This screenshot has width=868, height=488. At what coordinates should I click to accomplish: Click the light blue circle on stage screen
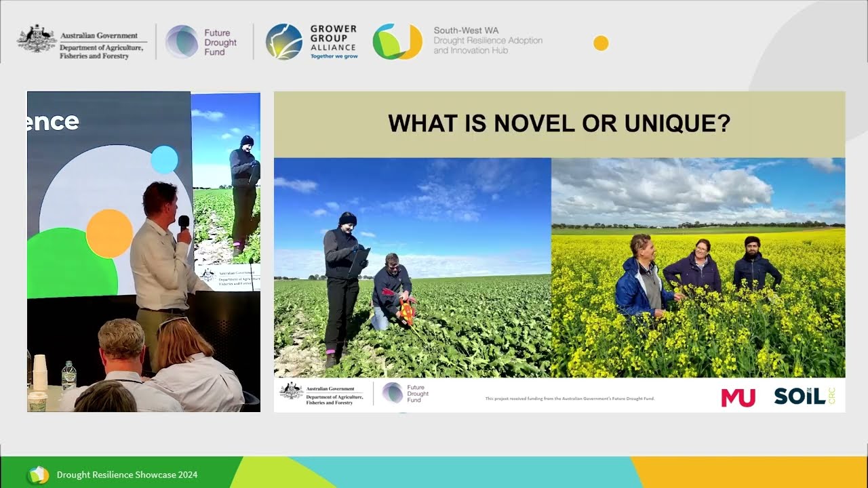pos(164,159)
